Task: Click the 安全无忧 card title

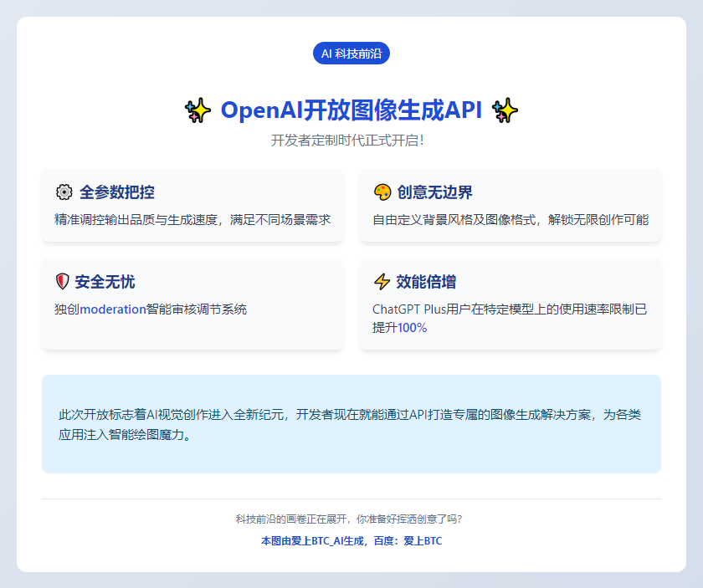Action: pyautogui.click(x=105, y=282)
